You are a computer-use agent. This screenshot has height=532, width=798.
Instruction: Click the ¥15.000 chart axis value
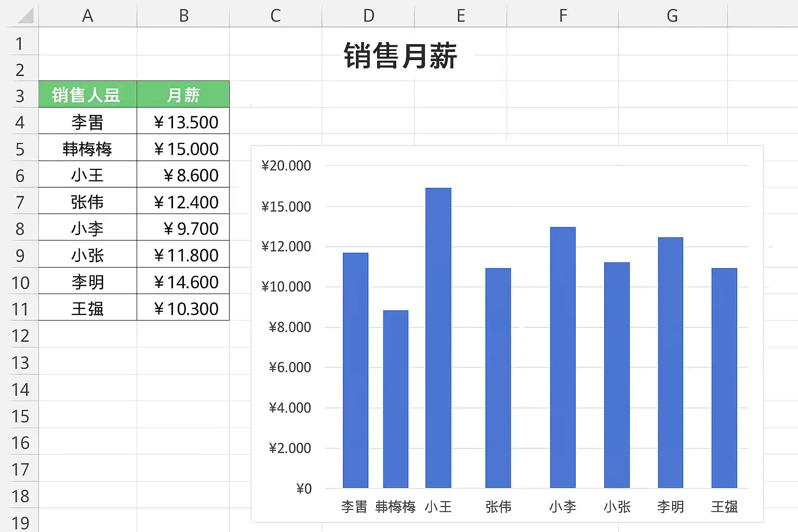tap(286, 207)
